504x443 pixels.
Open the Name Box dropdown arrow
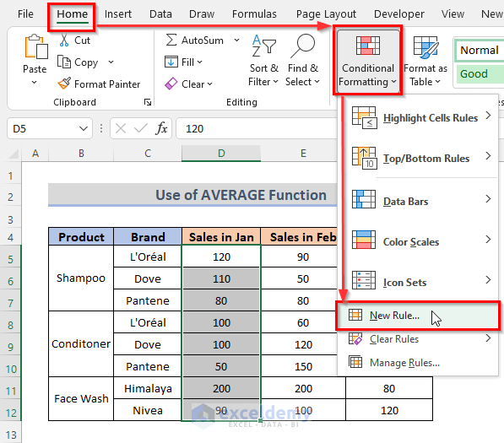pos(84,129)
